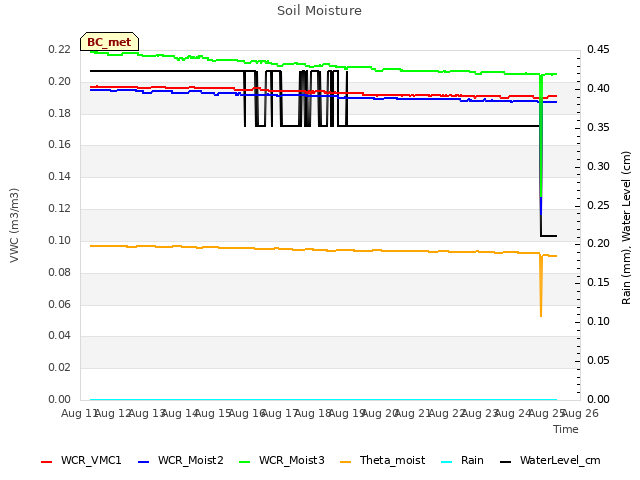Click the 0.10 left axis tick

(60, 240)
